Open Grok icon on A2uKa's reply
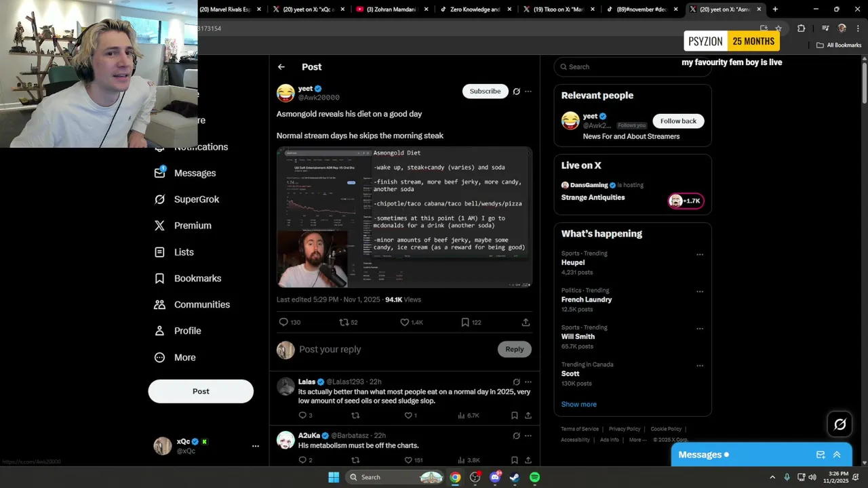868x488 pixels. pos(516,436)
